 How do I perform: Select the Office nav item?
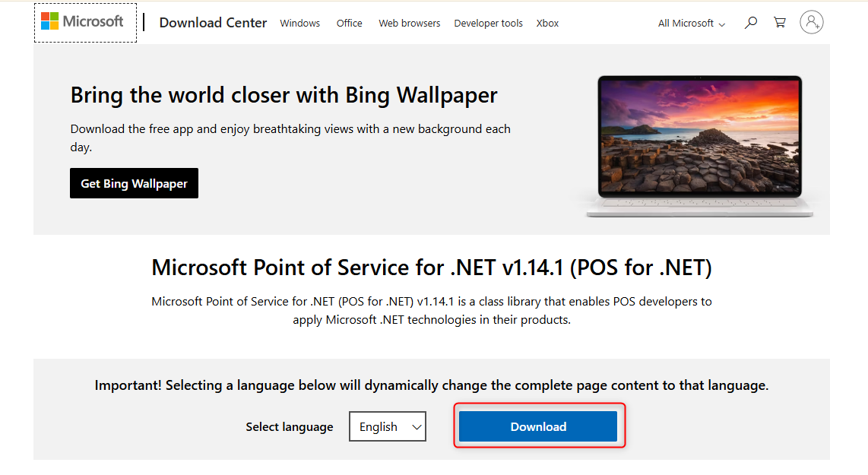tap(349, 24)
